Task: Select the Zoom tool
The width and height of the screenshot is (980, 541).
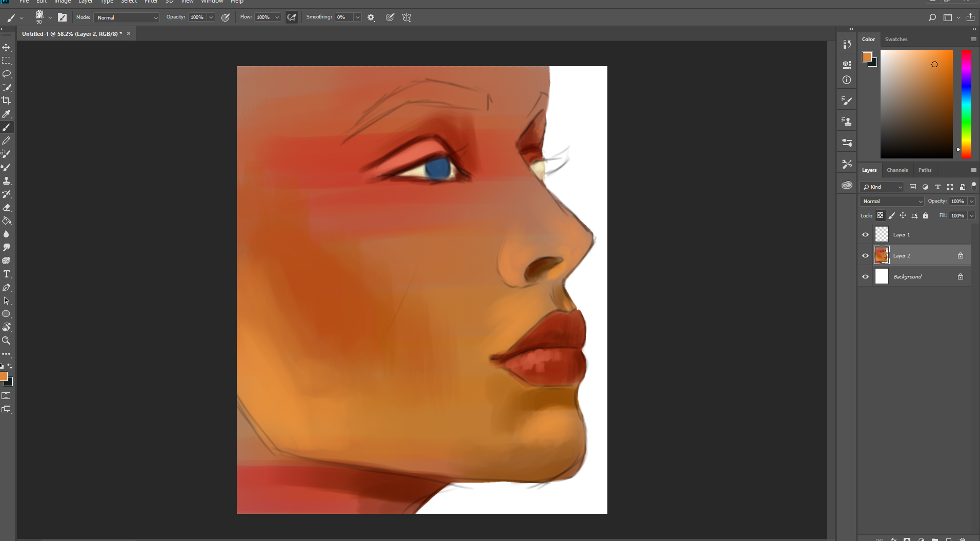Action: click(x=6, y=340)
